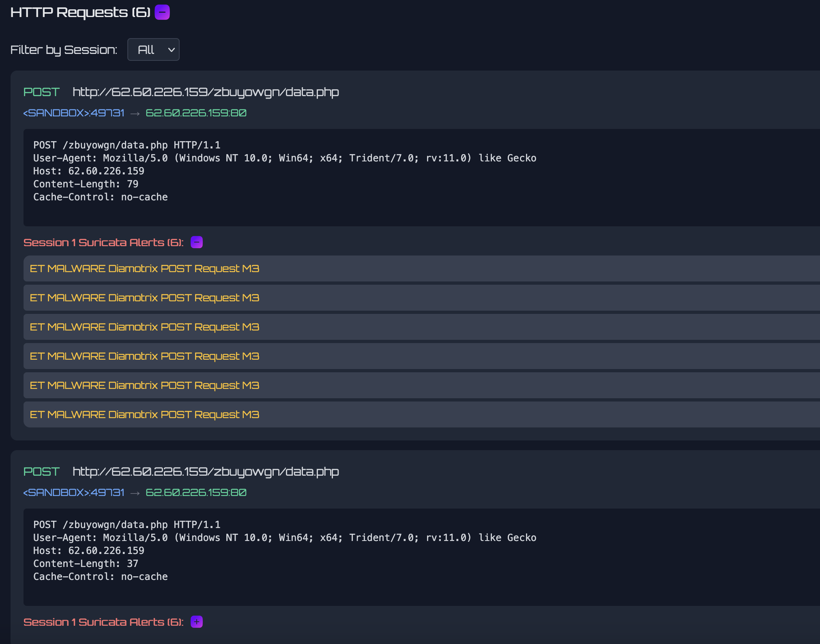
Task: Click second SANDBOX:49731 source label
Action: tap(74, 492)
